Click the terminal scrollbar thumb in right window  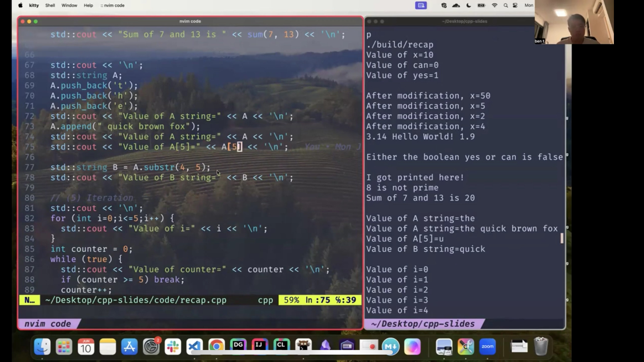(562, 238)
